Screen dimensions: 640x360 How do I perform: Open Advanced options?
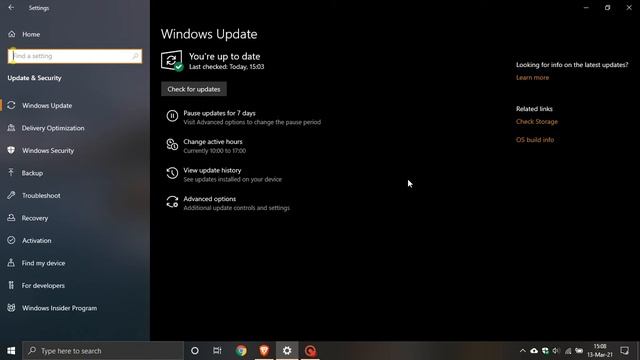(x=209, y=199)
